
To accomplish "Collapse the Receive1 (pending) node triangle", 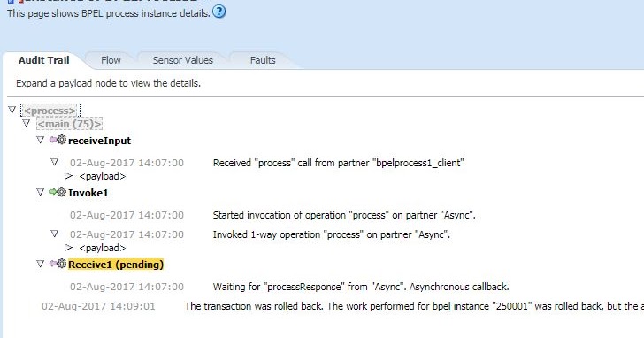I will 41,264.
